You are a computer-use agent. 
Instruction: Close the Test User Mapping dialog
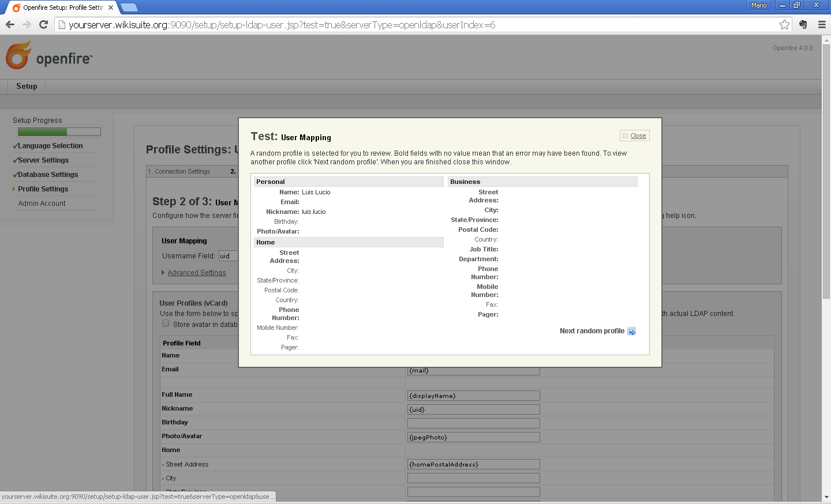click(635, 136)
